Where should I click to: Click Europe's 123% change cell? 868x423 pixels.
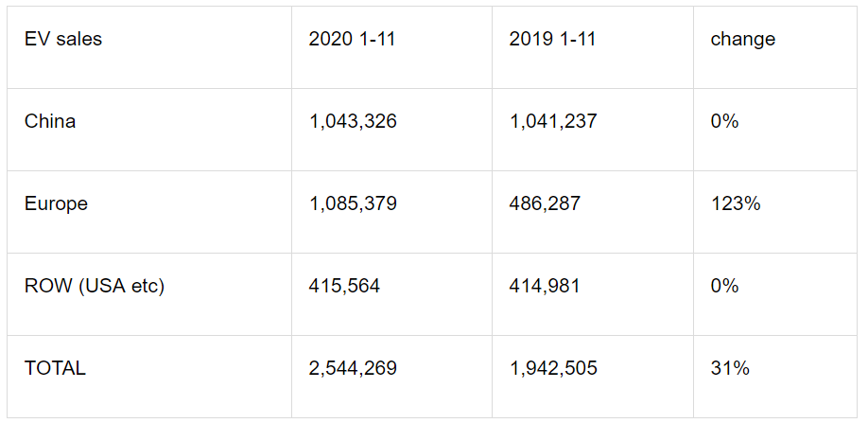click(736, 203)
